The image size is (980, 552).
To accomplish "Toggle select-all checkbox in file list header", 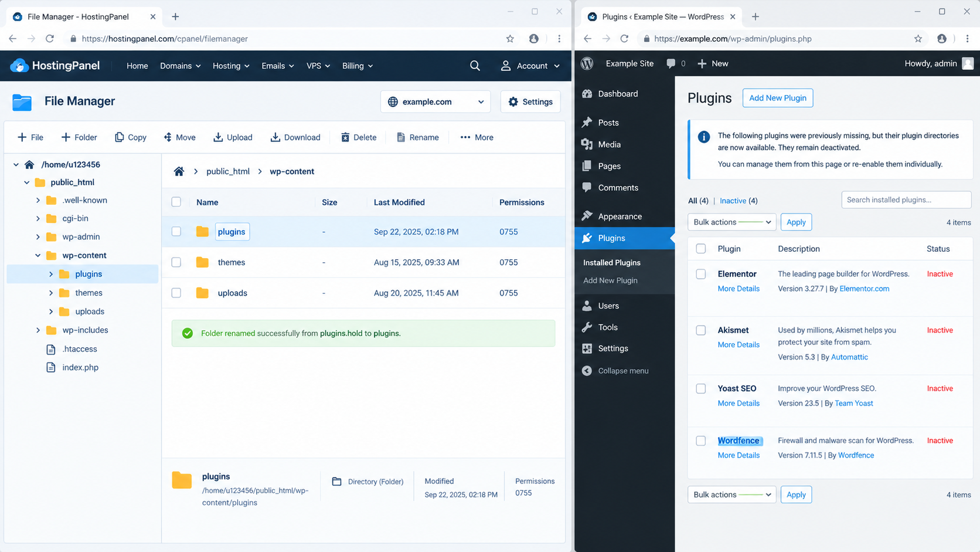I will [x=176, y=202].
